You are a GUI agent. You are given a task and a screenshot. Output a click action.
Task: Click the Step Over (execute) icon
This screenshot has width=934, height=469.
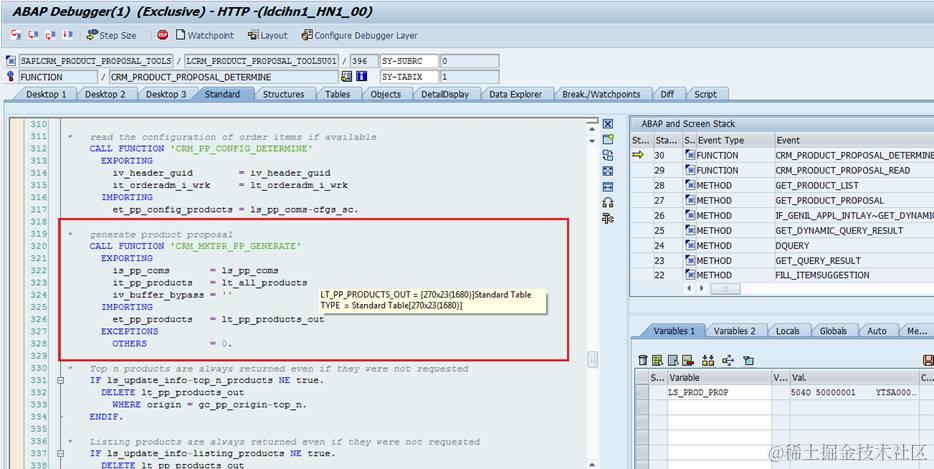point(33,35)
